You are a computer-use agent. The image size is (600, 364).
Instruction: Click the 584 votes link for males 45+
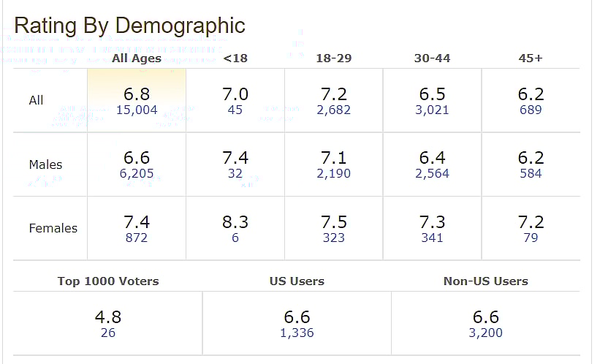pyautogui.click(x=531, y=174)
